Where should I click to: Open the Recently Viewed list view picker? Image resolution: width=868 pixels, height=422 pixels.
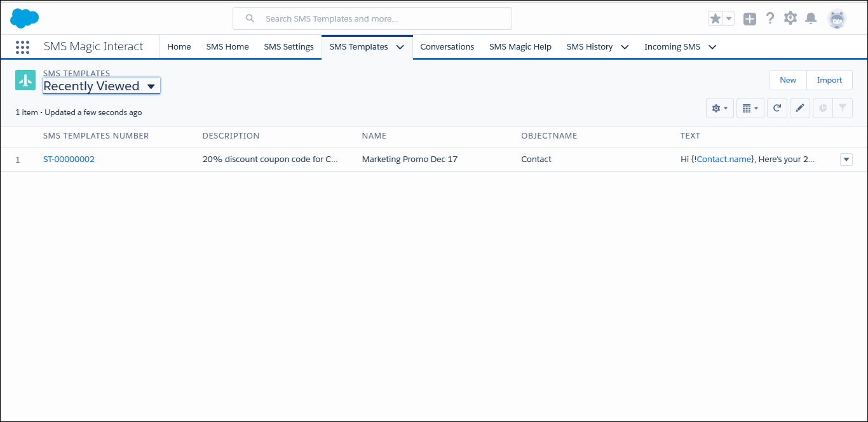(102, 86)
